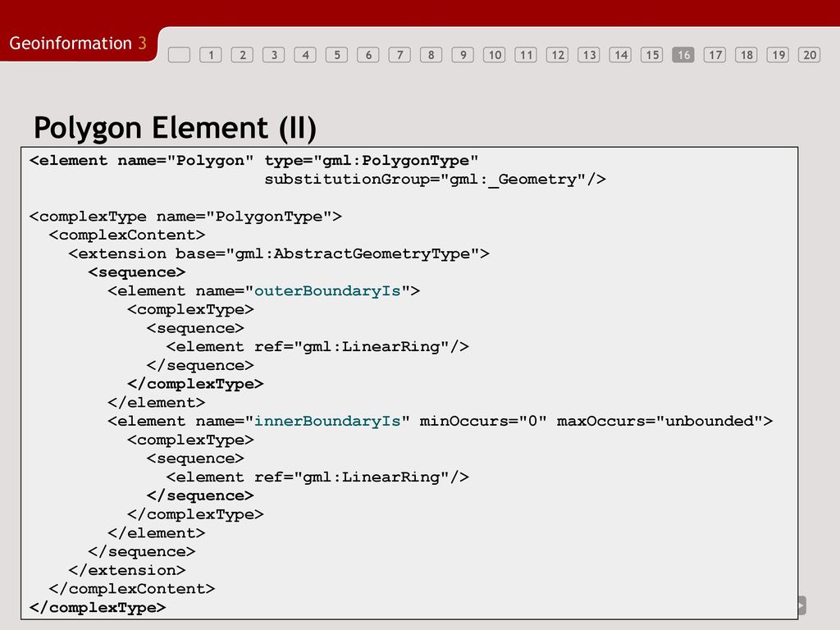This screenshot has height=630, width=840.
Task: Jump to slide section 12
Action: 558,55
